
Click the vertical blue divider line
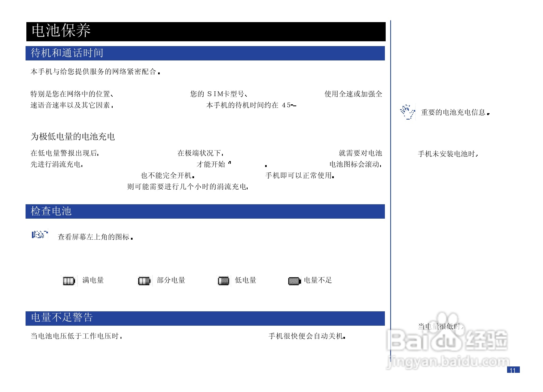pos(391,186)
